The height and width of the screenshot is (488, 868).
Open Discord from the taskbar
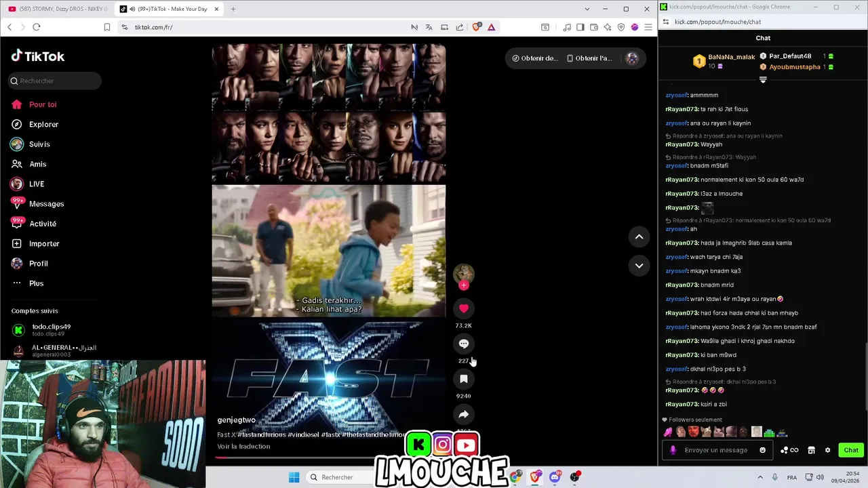[555, 477]
